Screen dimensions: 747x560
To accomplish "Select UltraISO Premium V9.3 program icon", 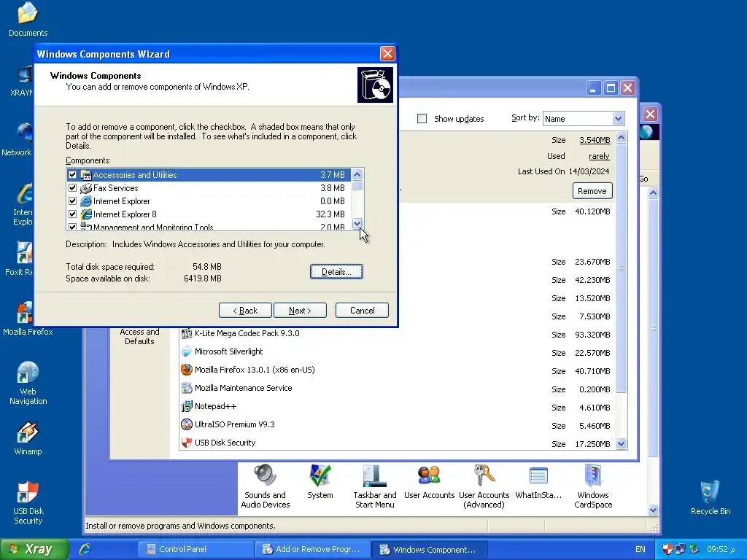I will 187,424.
